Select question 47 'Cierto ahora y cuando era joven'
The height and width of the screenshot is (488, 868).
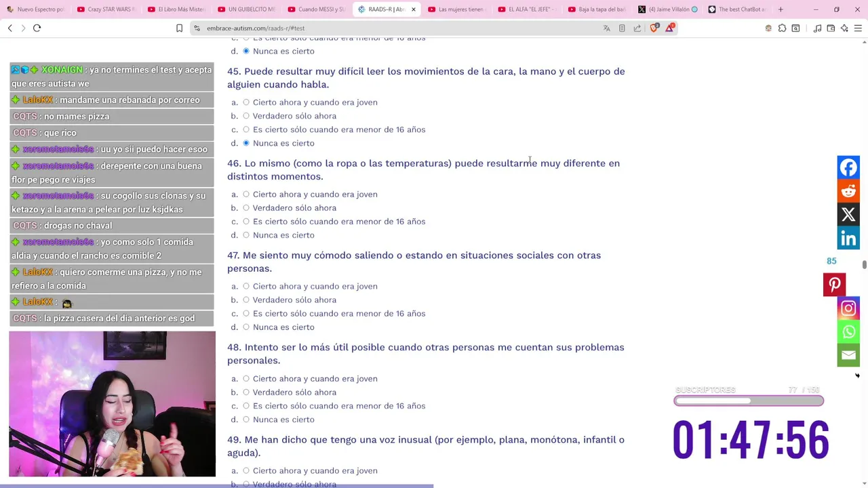tap(246, 286)
